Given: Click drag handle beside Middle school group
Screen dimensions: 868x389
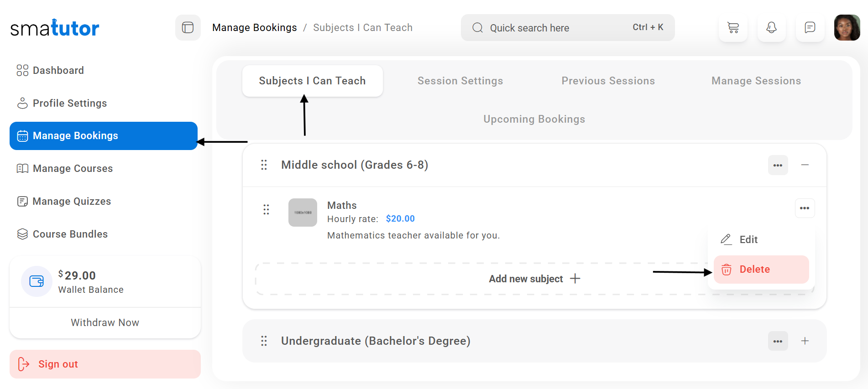Looking at the screenshot, I should pyautogui.click(x=264, y=165).
